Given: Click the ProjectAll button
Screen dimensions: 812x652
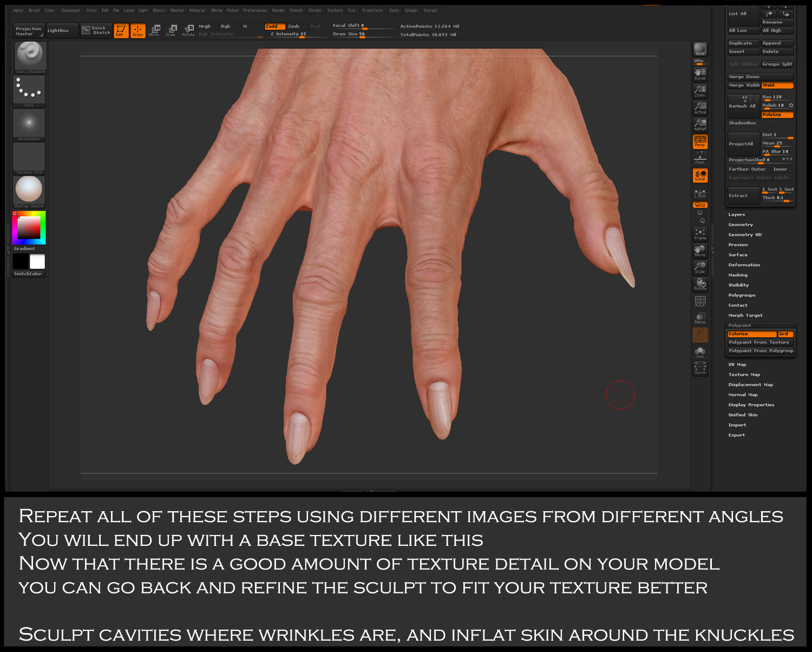Looking at the screenshot, I should pyautogui.click(x=744, y=144).
